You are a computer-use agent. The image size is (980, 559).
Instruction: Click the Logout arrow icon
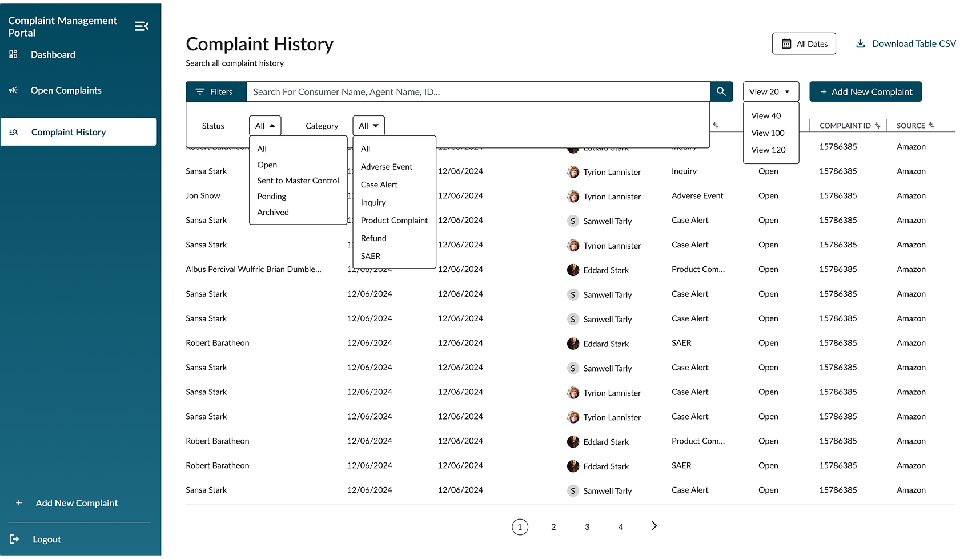[x=14, y=539]
